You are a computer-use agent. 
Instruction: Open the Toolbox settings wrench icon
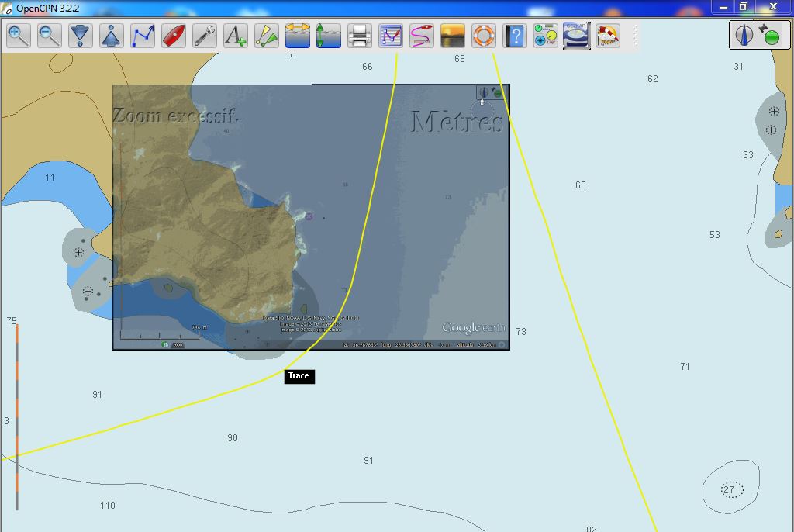(x=205, y=36)
